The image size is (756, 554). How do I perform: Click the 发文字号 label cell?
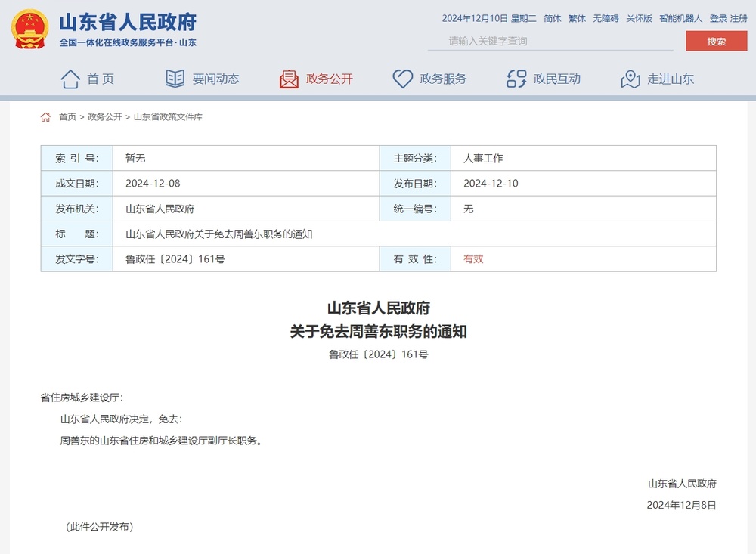(x=76, y=259)
